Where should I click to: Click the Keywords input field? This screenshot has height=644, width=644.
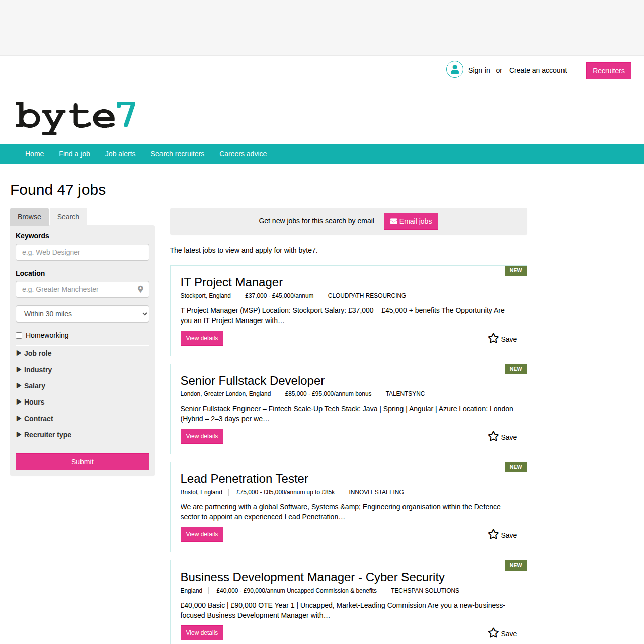pyautogui.click(x=82, y=252)
